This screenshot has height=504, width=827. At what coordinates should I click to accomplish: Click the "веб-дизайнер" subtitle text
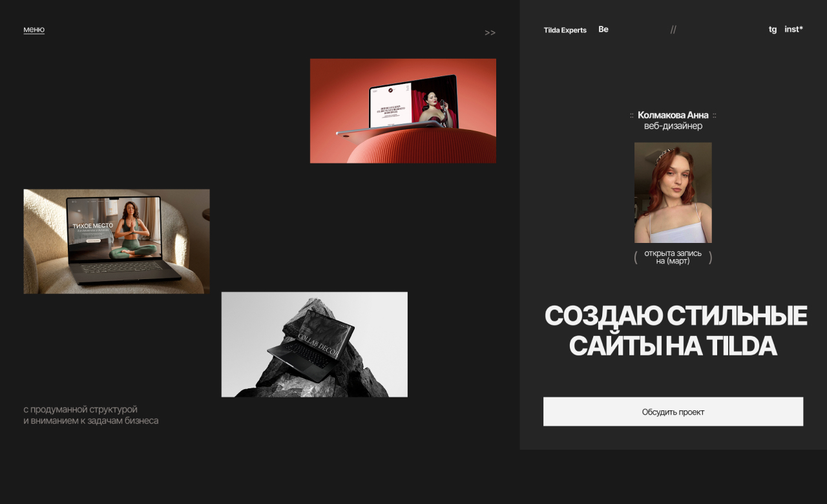[x=673, y=126]
